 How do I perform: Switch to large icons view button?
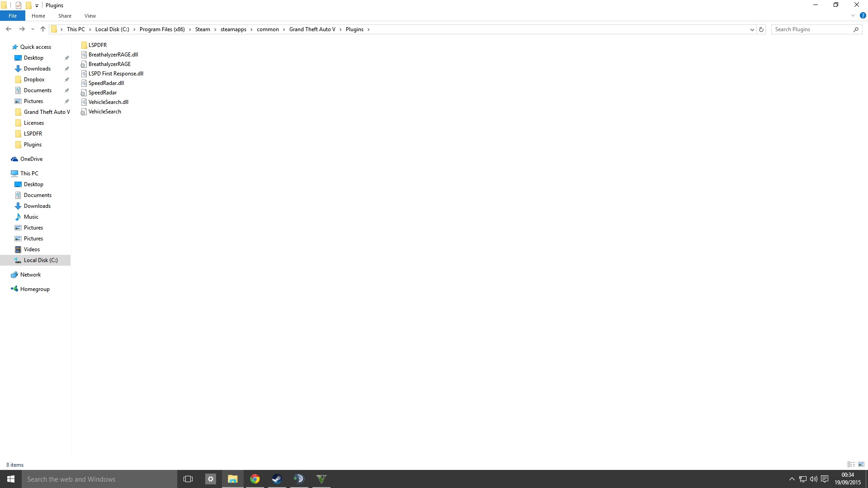[861, 465]
